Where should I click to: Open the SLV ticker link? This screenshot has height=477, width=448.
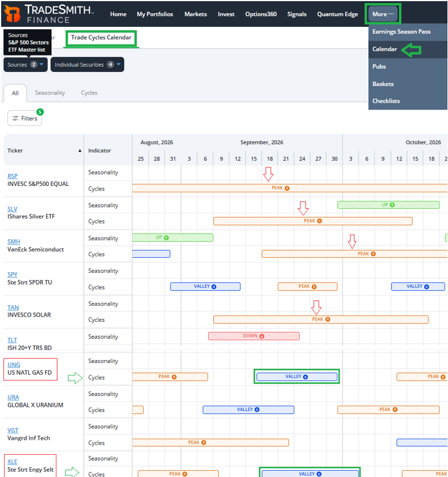pyautogui.click(x=12, y=209)
